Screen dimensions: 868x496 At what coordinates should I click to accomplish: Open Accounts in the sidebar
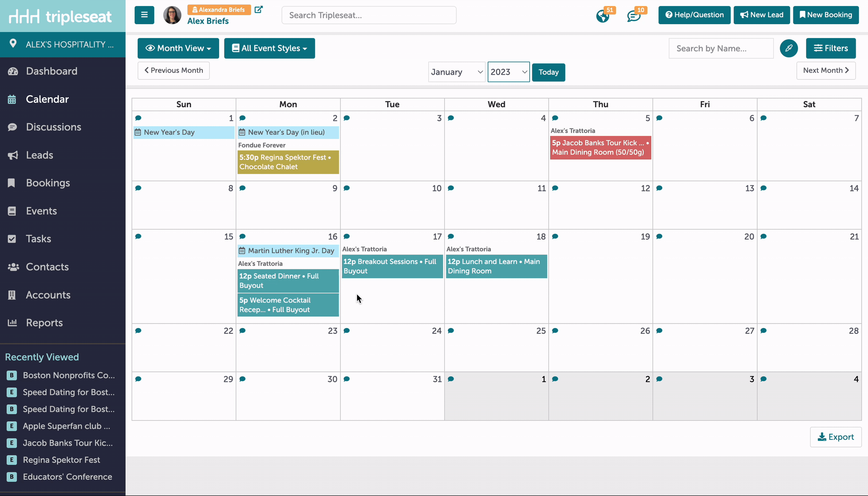coord(48,295)
